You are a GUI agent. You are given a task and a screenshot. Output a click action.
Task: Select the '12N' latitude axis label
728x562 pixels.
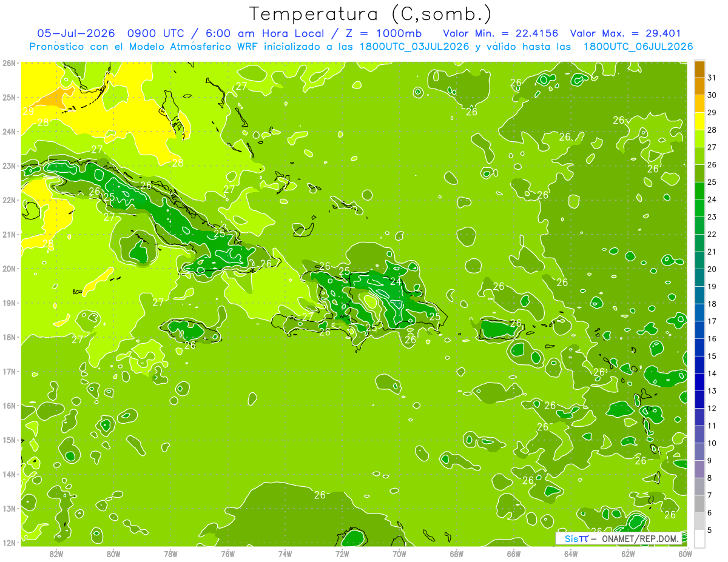click(8, 543)
